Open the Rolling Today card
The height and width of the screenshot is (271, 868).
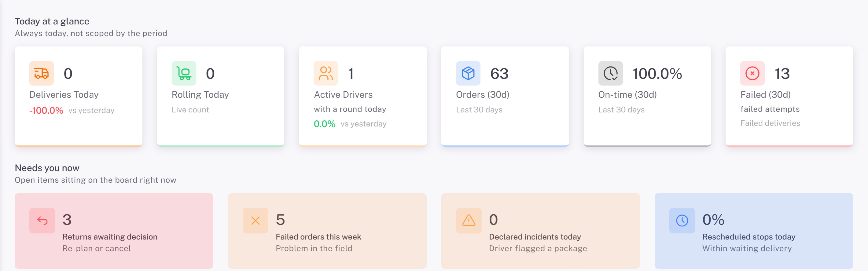[x=221, y=96]
